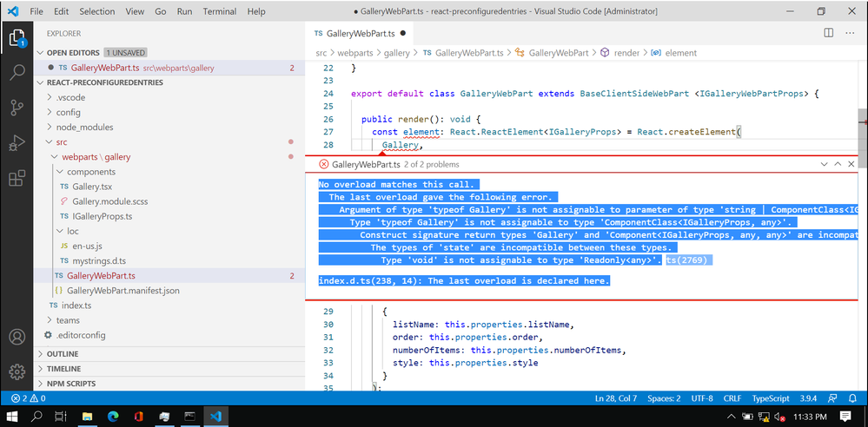Close the problems peek view
The width and height of the screenshot is (868, 427).
pyautogui.click(x=852, y=164)
